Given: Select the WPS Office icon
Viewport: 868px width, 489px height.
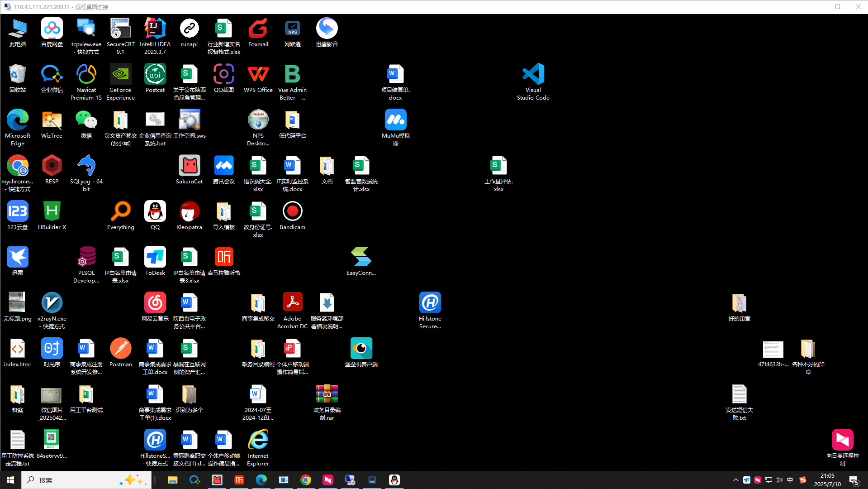Looking at the screenshot, I should 258,78.
